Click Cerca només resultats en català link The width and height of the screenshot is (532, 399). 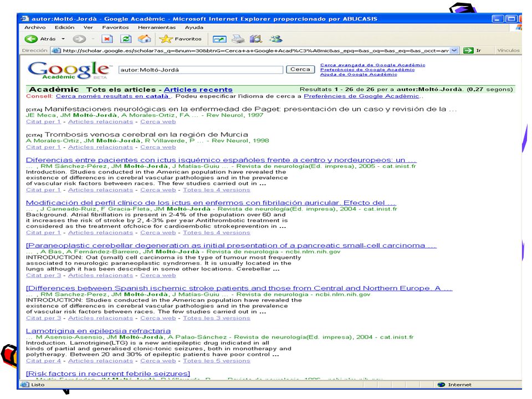tap(112, 96)
